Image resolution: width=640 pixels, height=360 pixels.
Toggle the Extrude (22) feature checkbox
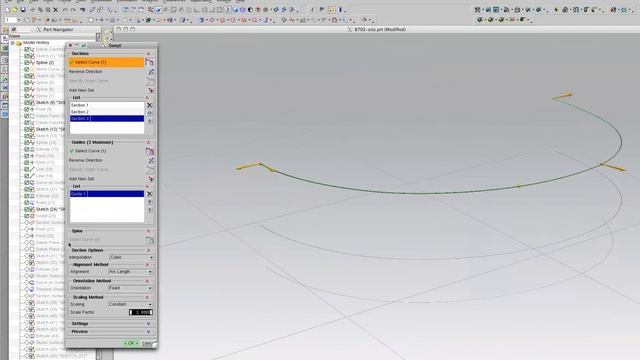[27, 196]
